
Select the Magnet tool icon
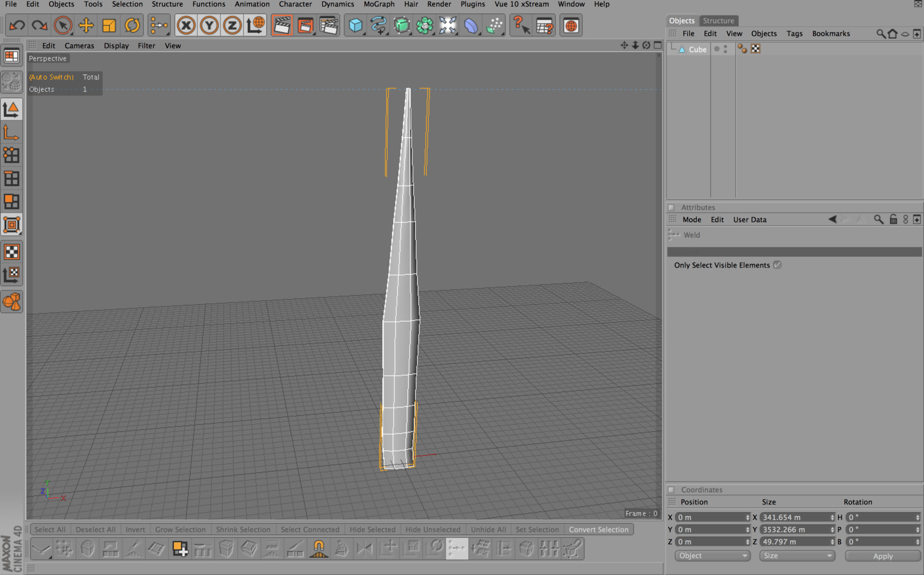pos(318,548)
